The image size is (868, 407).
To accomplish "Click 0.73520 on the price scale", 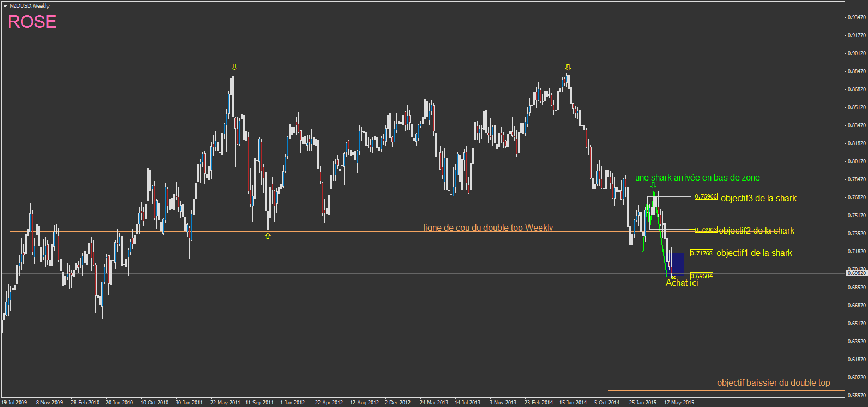I will pos(856,234).
